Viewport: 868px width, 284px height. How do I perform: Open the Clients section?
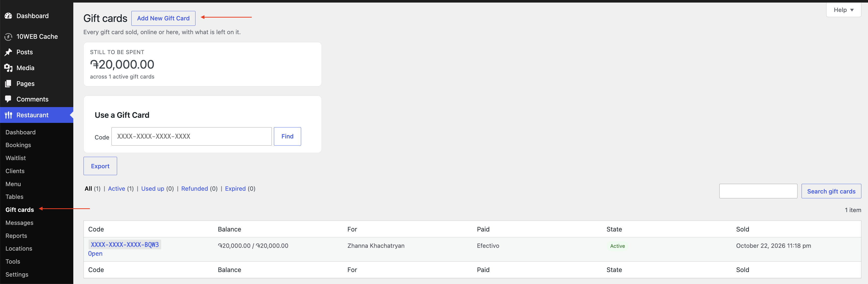15,171
